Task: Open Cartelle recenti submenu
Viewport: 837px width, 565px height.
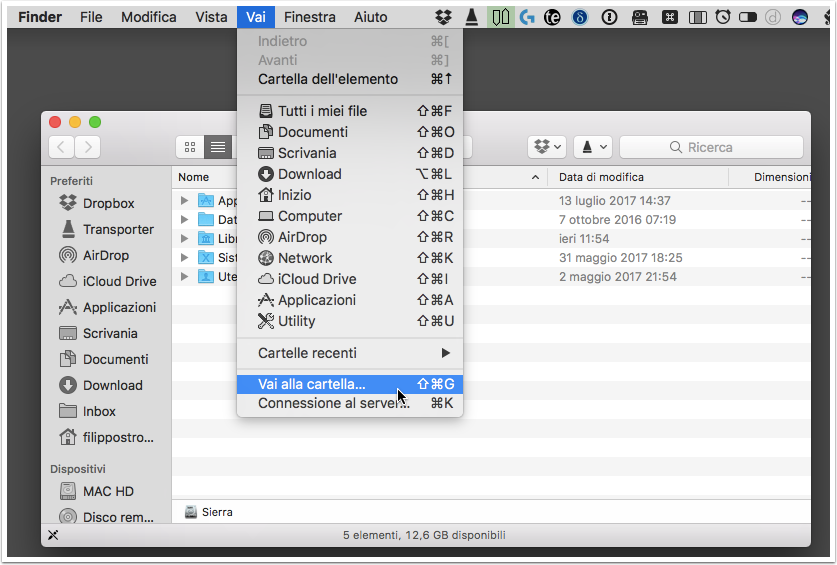Action: click(350, 353)
